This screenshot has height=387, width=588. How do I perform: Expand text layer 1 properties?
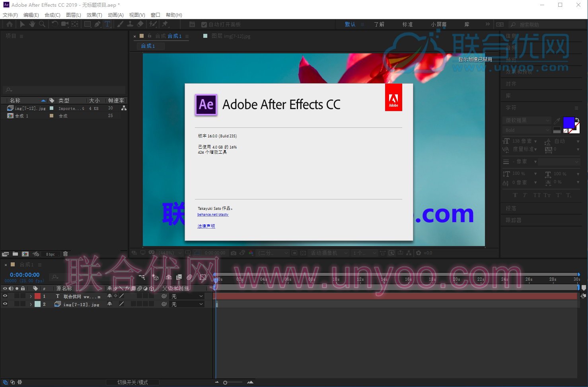coord(31,296)
